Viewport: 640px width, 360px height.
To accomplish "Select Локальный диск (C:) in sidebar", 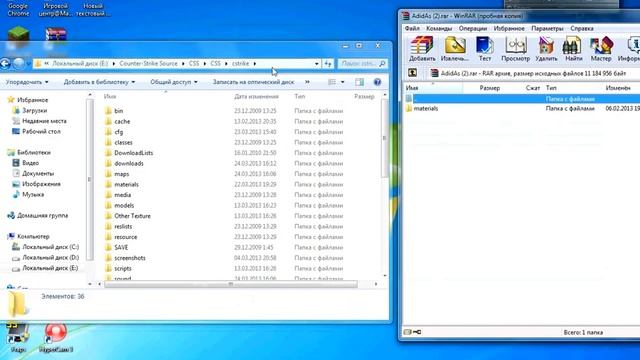I will coord(50,247).
